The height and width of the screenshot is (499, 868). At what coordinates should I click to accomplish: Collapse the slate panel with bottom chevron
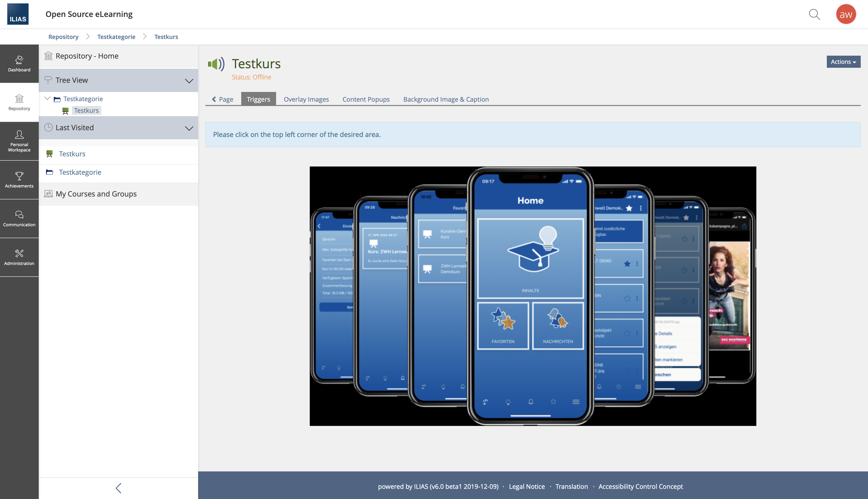point(118,488)
